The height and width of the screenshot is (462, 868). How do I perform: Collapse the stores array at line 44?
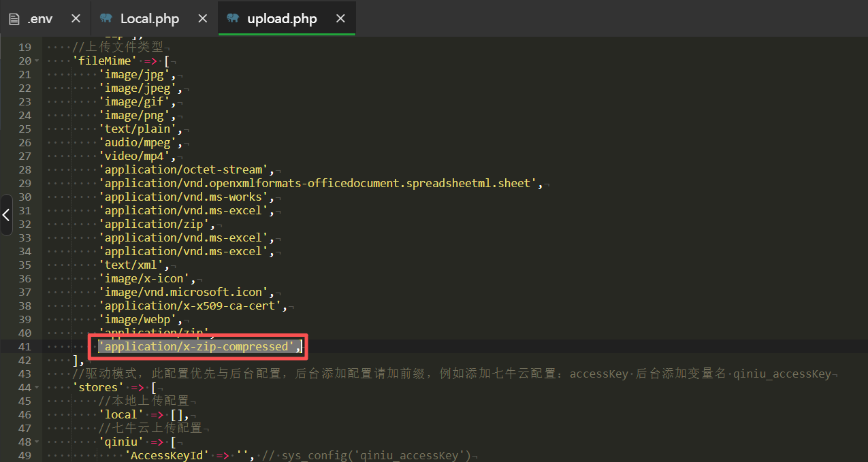[37, 388]
